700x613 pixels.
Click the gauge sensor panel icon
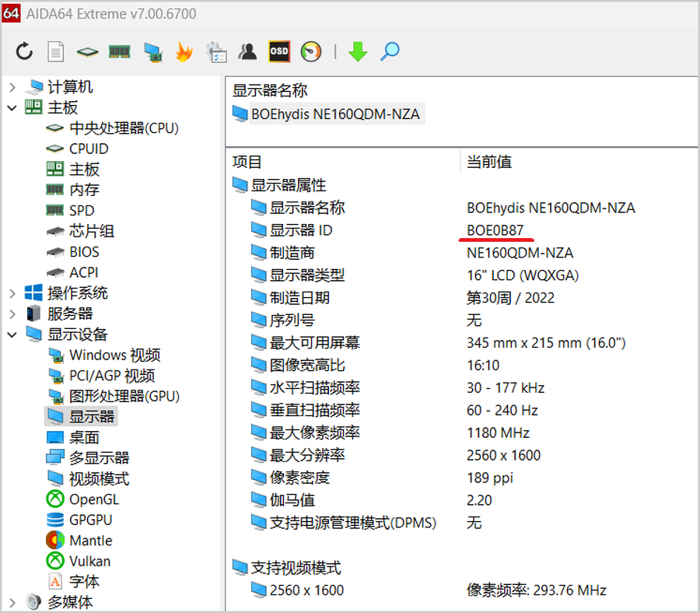click(x=311, y=52)
